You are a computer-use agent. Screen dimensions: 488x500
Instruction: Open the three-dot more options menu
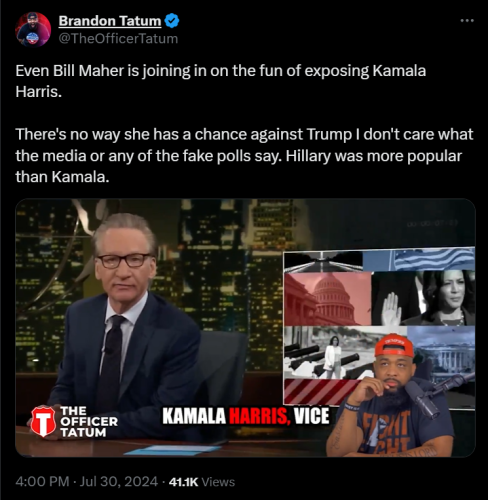(x=467, y=21)
